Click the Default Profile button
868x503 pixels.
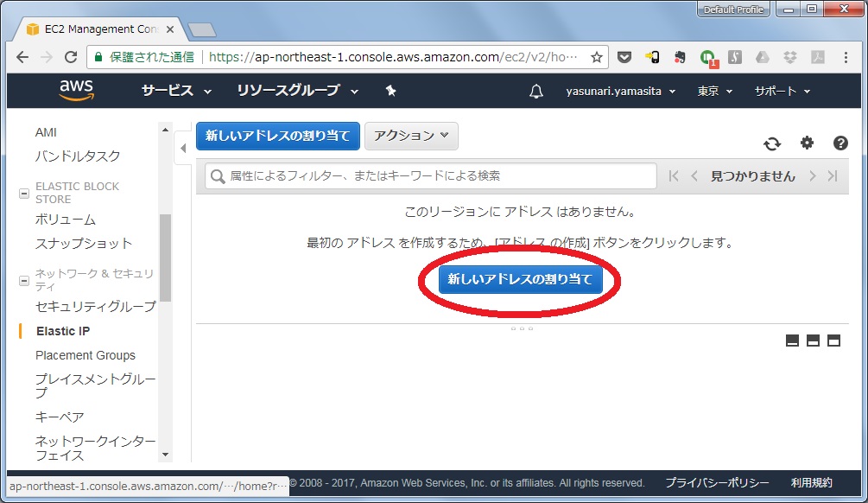(733, 10)
